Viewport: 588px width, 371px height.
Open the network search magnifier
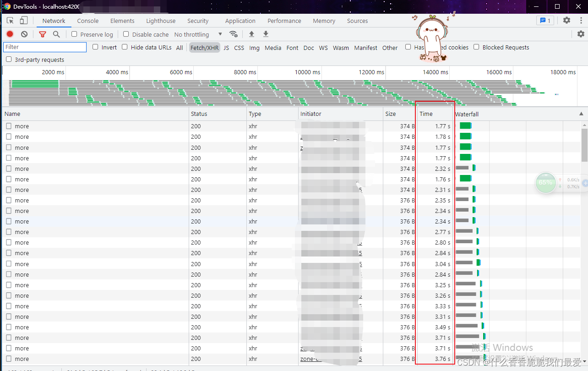point(56,34)
